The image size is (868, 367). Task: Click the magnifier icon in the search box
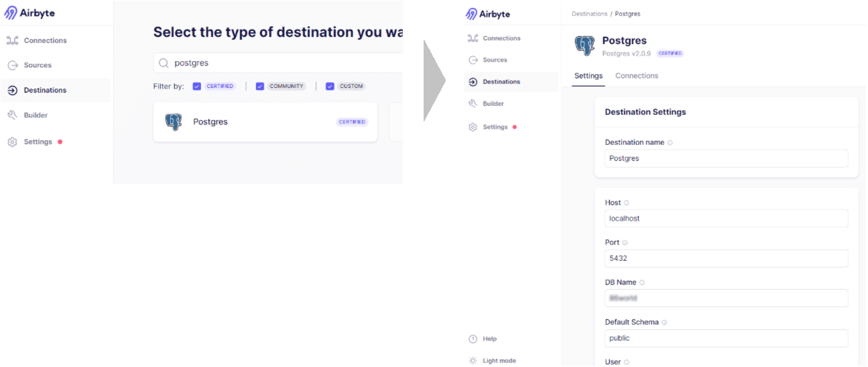pos(164,63)
